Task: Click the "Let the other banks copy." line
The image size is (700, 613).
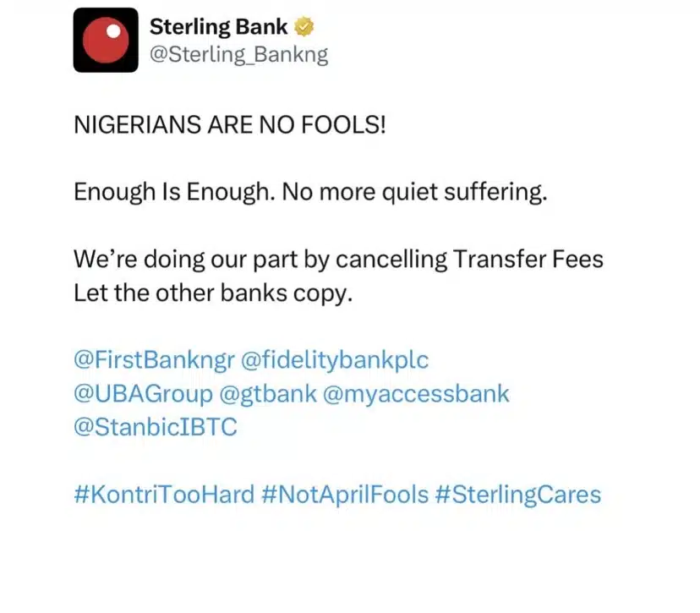Action: tap(211, 293)
